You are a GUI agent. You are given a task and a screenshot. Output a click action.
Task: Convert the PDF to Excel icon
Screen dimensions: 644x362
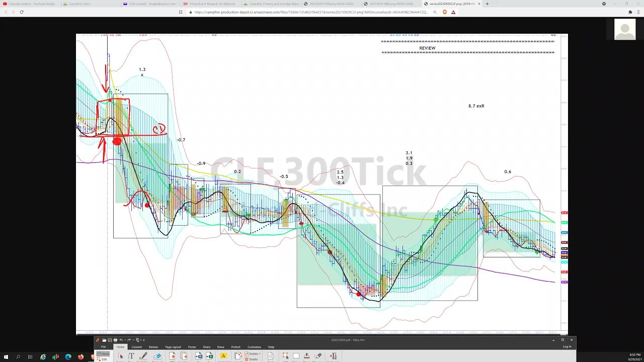click(209, 356)
